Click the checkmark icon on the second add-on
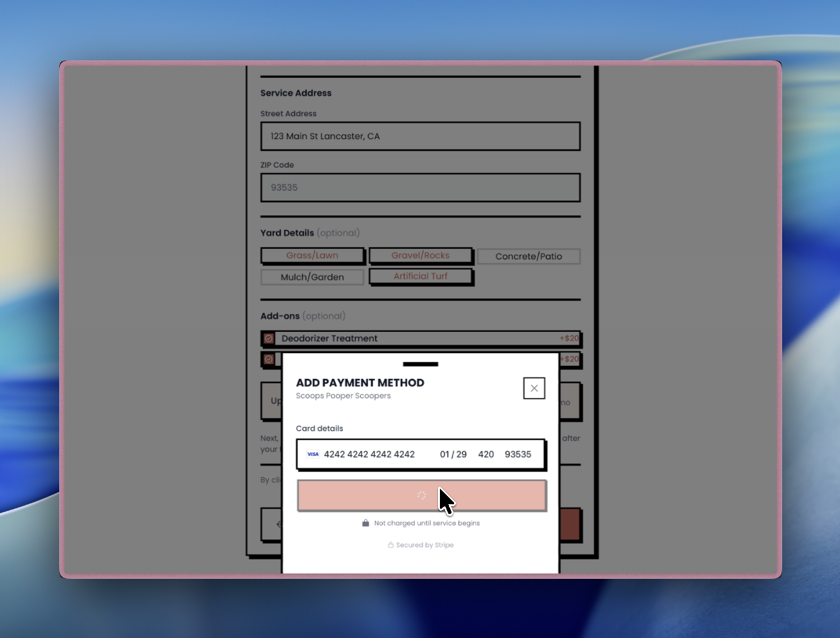Viewport: 840px width, 638px height. (269, 360)
